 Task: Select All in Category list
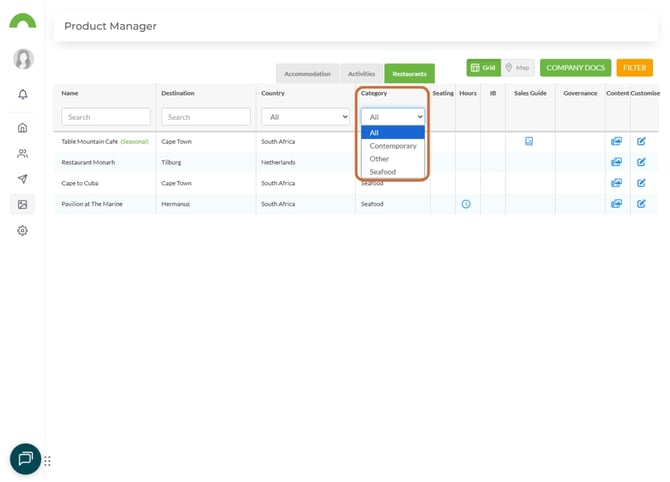393,132
